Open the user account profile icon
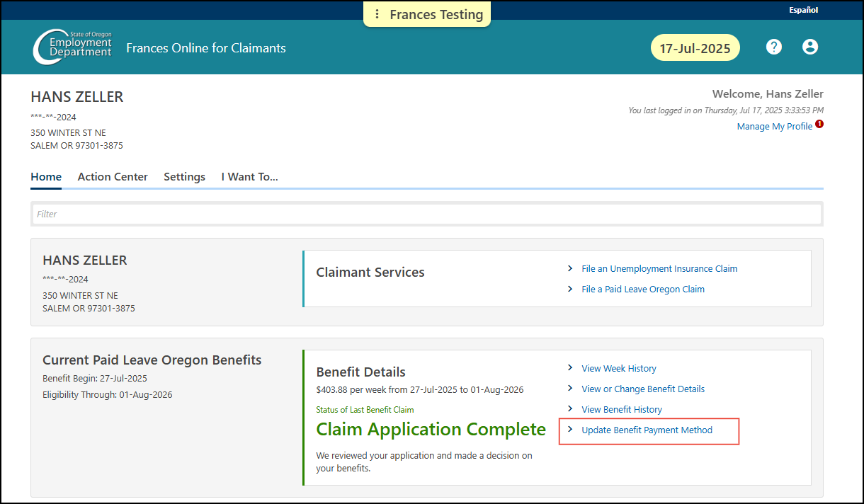This screenshot has height=504, width=864. (x=810, y=47)
